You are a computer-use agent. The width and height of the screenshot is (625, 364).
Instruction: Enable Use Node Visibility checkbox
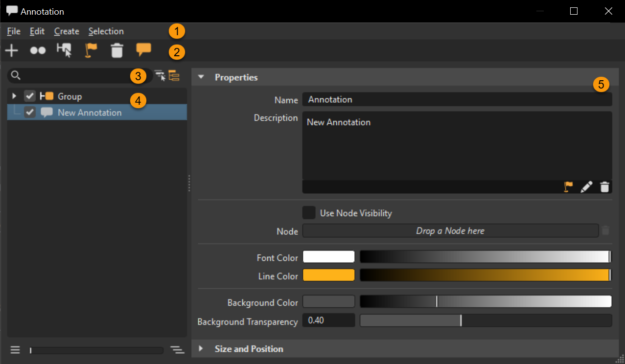click(x=309, y=213)
